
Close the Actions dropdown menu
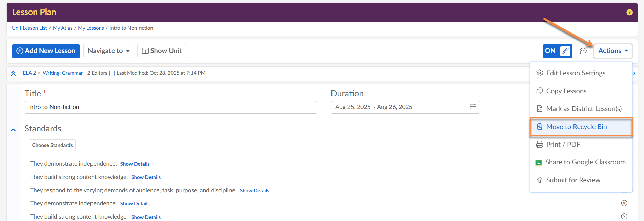point(613,51)
